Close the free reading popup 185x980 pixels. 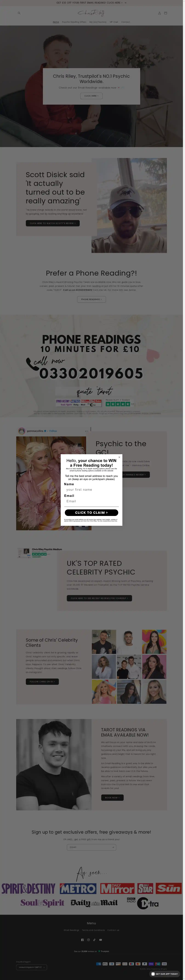click(119, 457)
